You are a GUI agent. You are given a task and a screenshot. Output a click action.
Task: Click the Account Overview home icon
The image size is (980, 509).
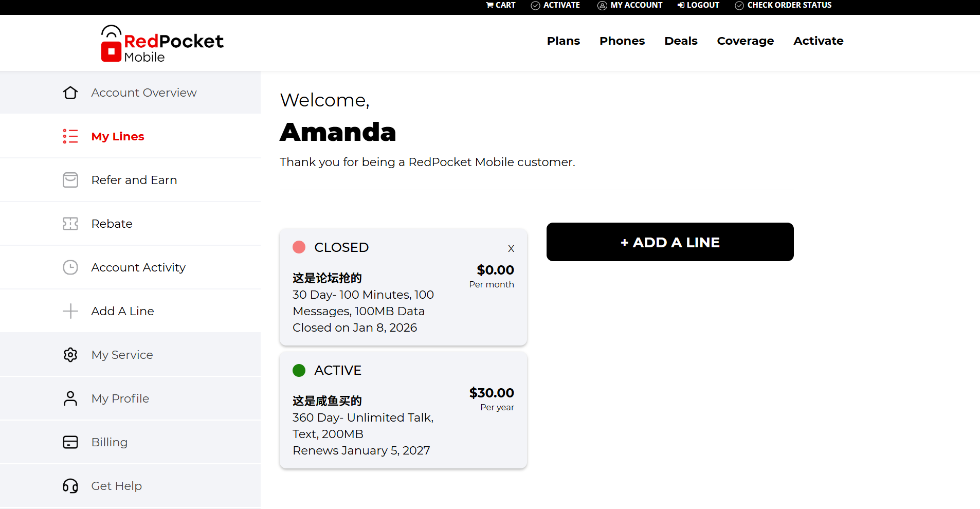(70, 93)
